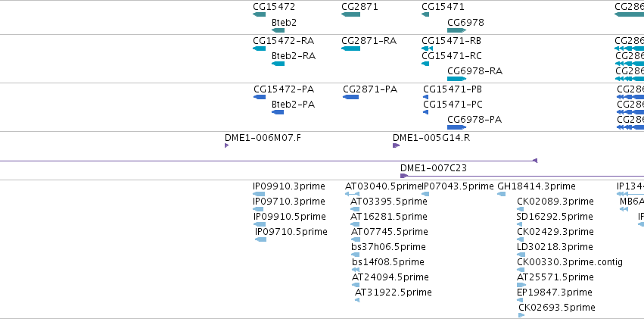Image resolution: width=644 pixels, height=319 pixels.
Task: Click the AT16281.5prime EST
Action: [355, 224]
